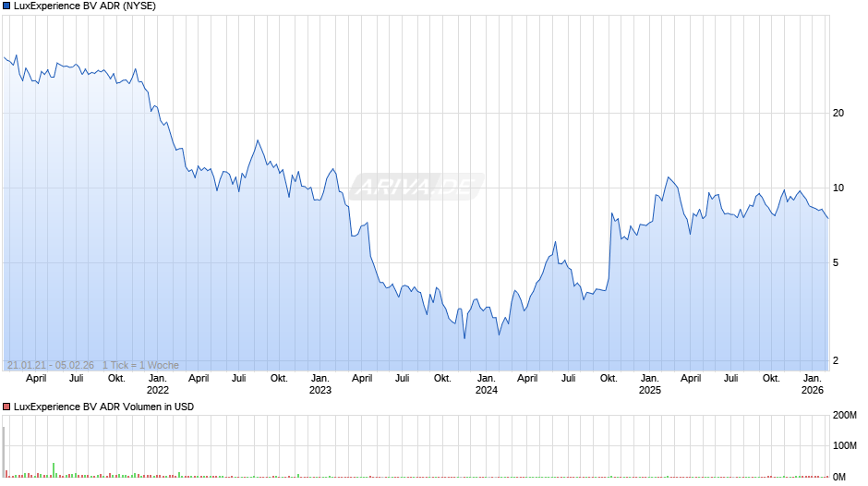This screenshot has height=486, width=868.
Task: Click the price axis label 5
Action: 836,262
